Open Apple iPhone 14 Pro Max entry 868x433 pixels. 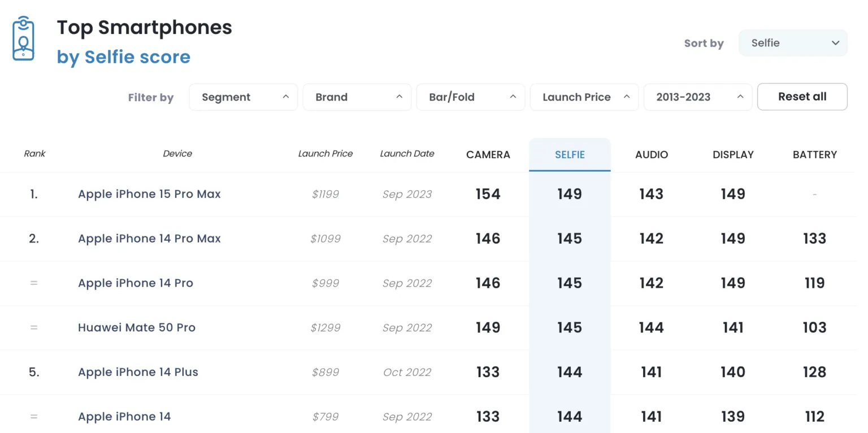(149, 239)
